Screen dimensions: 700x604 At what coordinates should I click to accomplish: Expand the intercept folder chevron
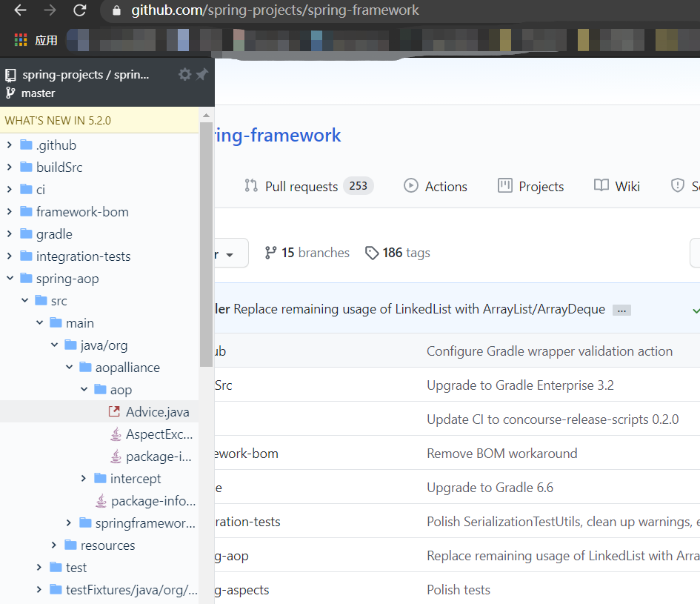[84, 479]
